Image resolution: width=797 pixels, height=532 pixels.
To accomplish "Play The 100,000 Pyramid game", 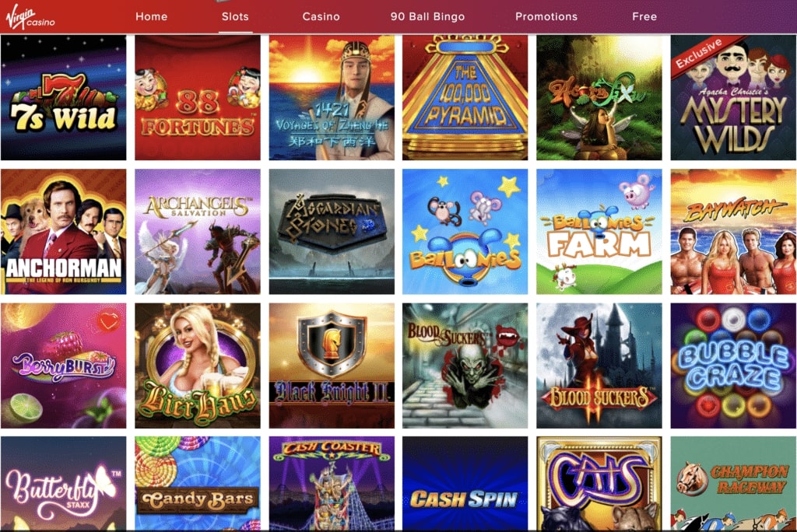I will click(465, 97).
